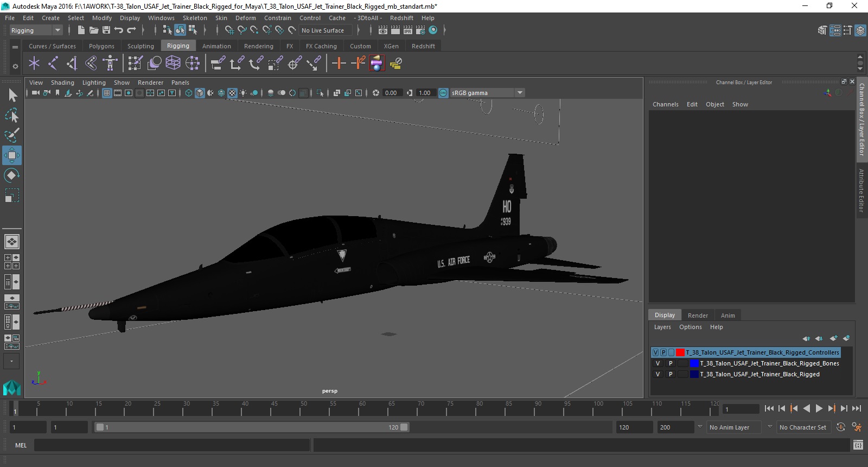Open the No Character Set dropdown
Viewport: 868px width, 467px height.
[x=803, y=427]
